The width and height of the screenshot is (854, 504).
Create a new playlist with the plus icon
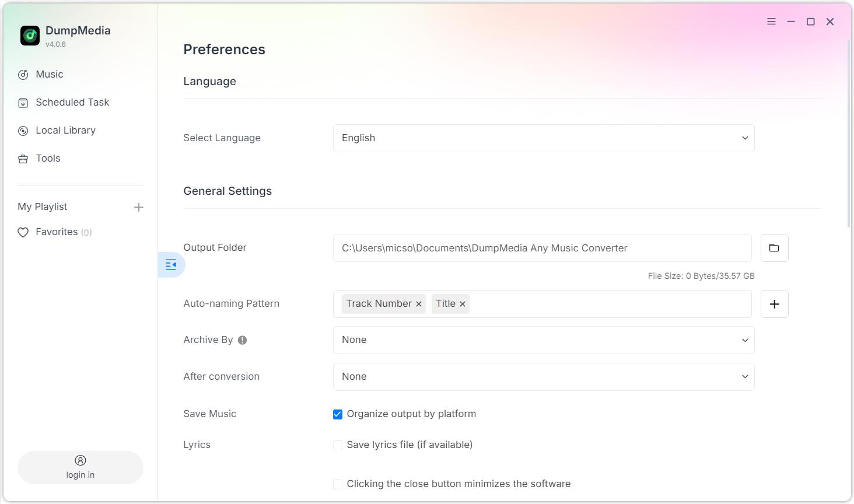tap(139, 206)
